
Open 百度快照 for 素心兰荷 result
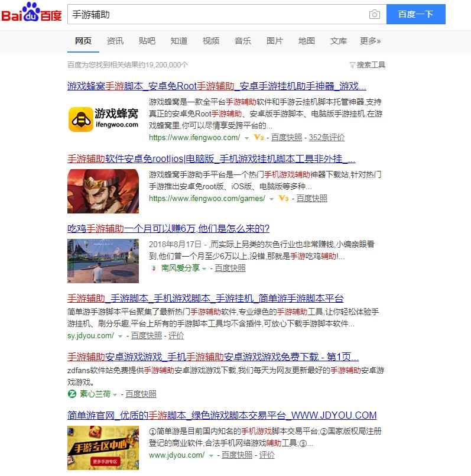(141, 394)
